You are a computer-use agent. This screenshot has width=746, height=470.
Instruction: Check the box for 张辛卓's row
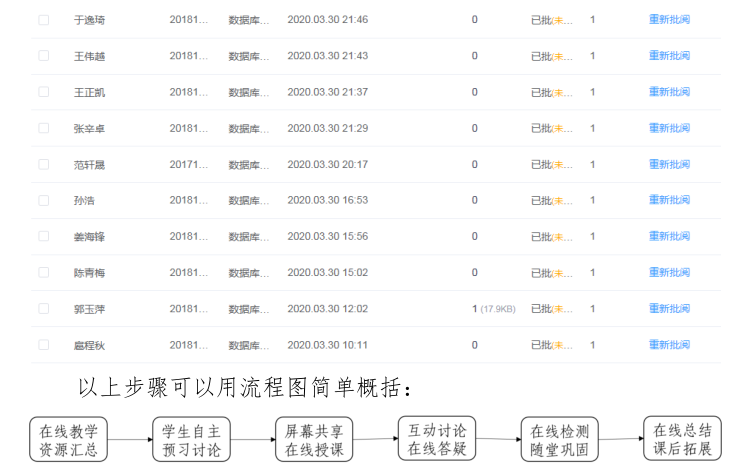pos(42,128)
